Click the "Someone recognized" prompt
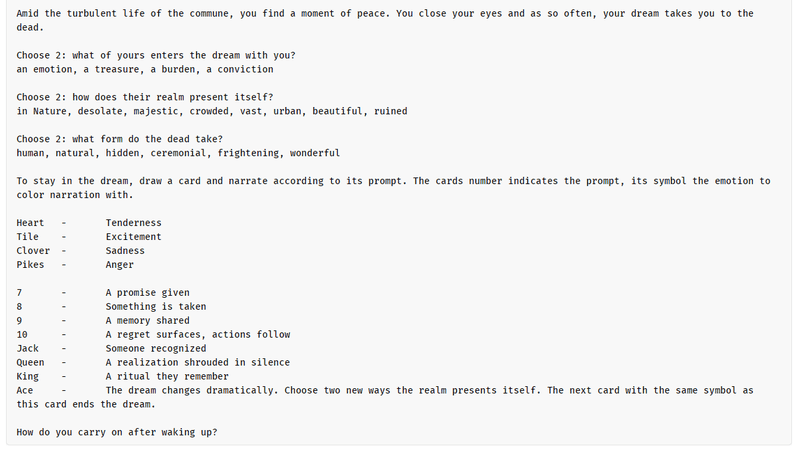The image size is (800, 450). point(156,349)
